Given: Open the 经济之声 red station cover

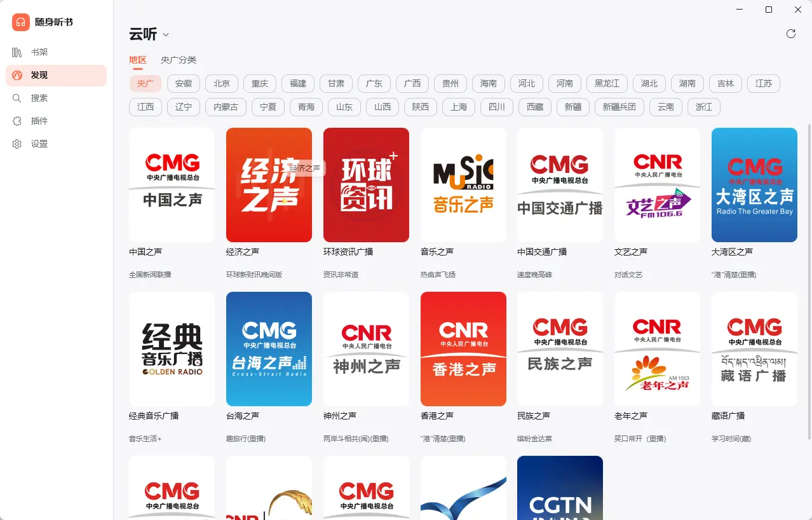Looking at the screenshot, I should tap(269, 185).
